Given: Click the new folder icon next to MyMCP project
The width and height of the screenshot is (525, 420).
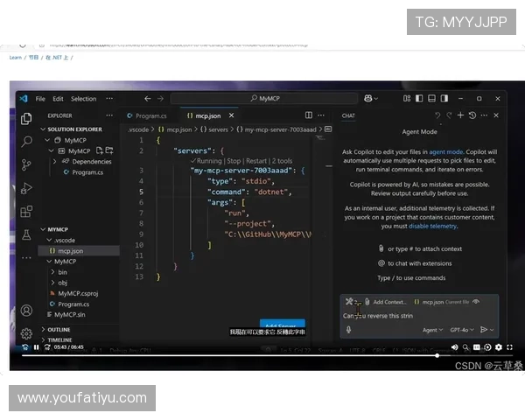Looking at the screenshot, I should pyautogui.click(x=109, y=150).
